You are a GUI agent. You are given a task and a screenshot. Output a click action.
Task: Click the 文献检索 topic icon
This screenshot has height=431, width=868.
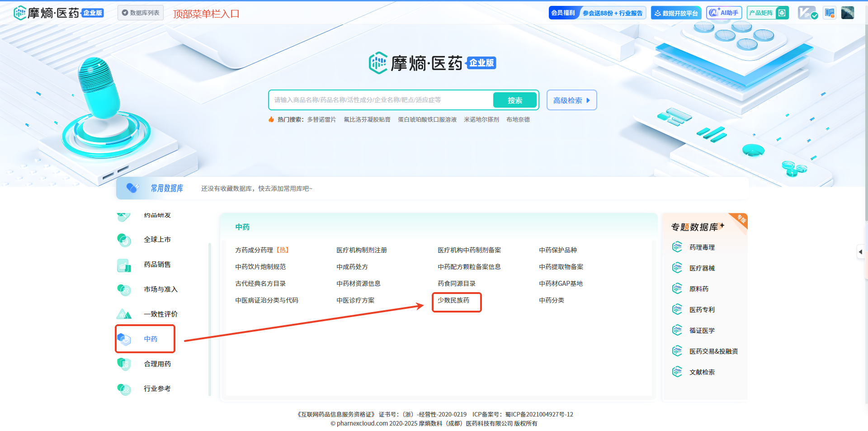[x=677, y=372]
